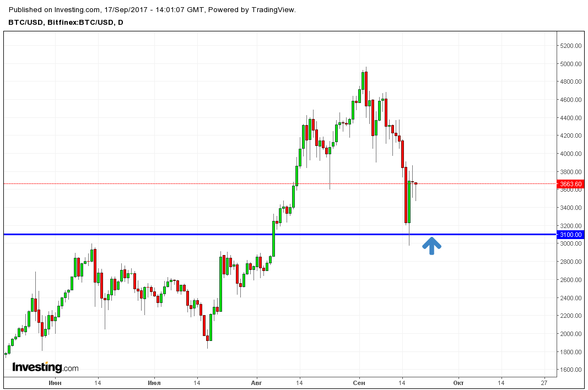Click the 2400.00 price axis label
Image resolution: width=588 pixels, height=390 pixels.
(571, 298)
